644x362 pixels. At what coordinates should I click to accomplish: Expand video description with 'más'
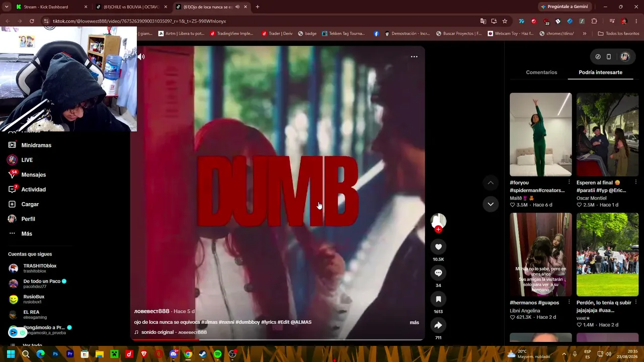(414, 322)
